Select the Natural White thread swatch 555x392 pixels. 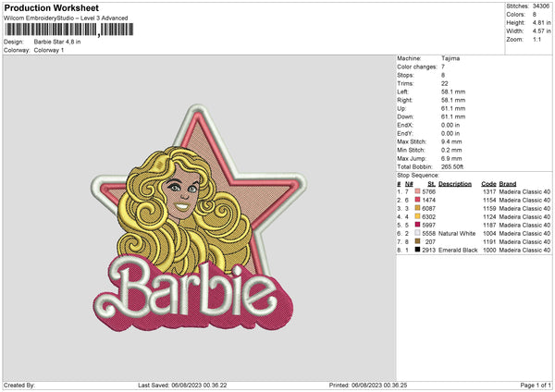(417, 233)
